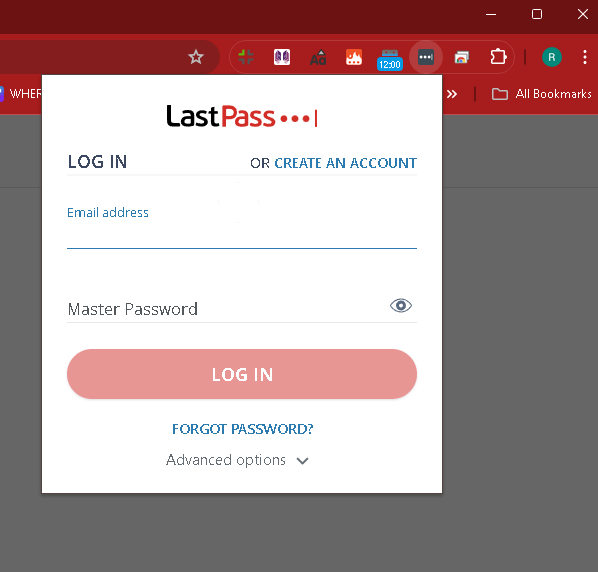Click the FORGOT PASSWORD? link
This screenshot has width=598, height=572.
(x=243, y=429)
